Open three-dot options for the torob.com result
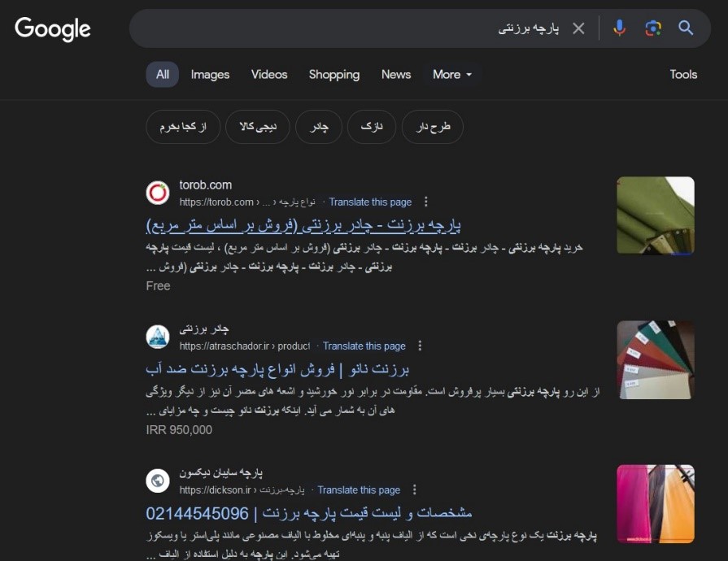 point(420,202)
